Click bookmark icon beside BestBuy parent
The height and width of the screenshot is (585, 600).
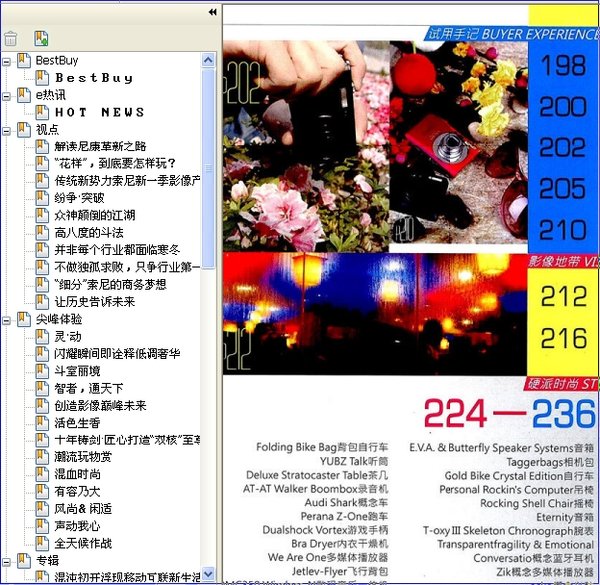pyautogui.click(x=24, y=61)
